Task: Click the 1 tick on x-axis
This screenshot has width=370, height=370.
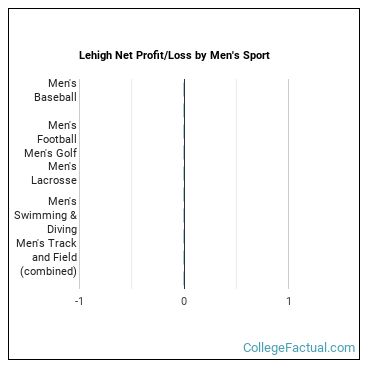Action: click(289, 301)
